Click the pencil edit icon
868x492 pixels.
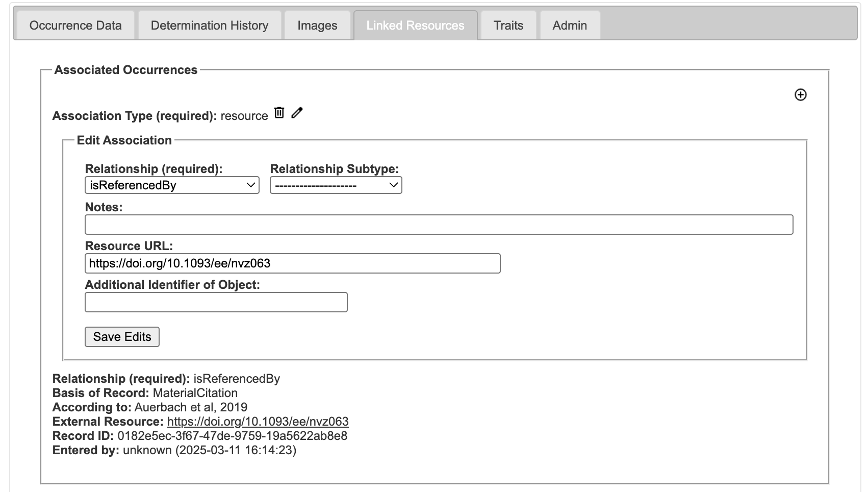297,113
